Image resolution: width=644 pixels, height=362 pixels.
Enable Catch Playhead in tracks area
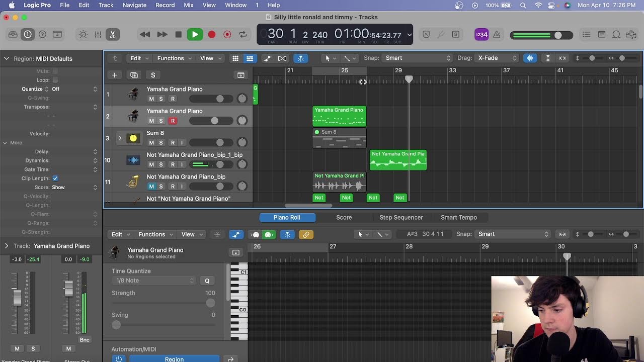point(301,58)
